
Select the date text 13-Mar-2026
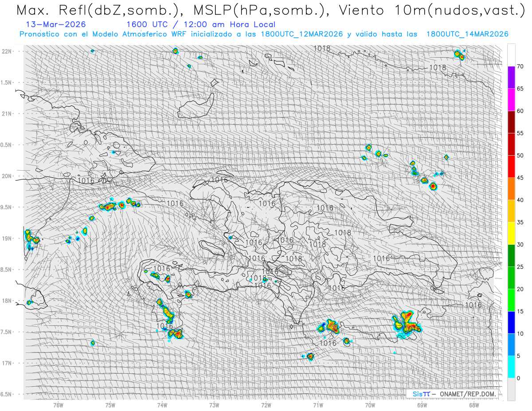click(56, 24)
